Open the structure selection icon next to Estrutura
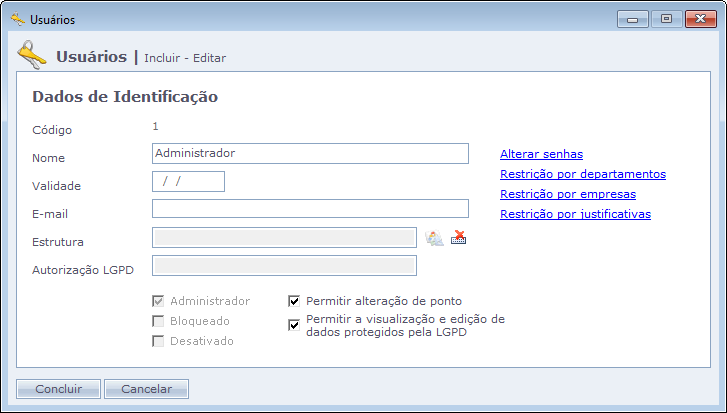The height and width of the screenshot is (413, 727). 434,237
